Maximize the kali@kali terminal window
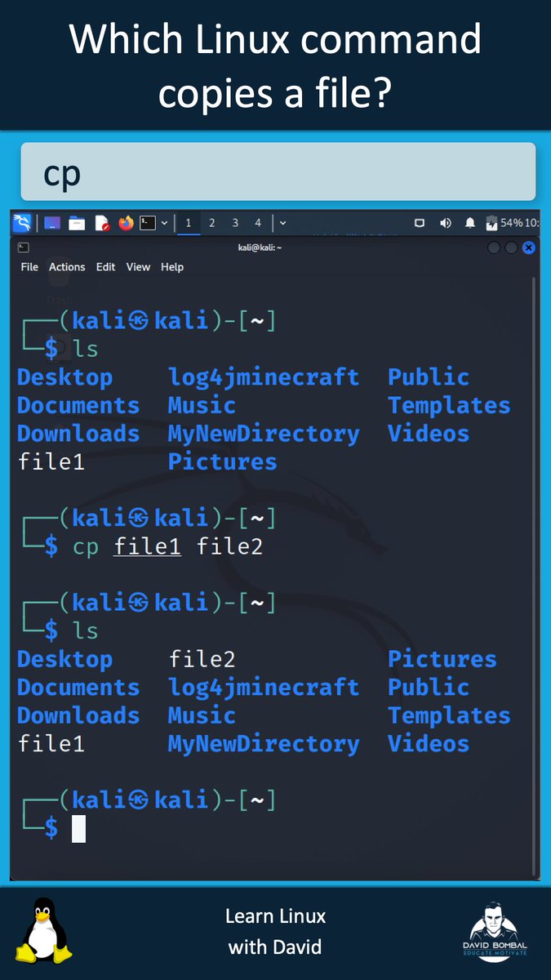Screen dimensions: 551x980 pyautogui.click(x=511, y=247)
